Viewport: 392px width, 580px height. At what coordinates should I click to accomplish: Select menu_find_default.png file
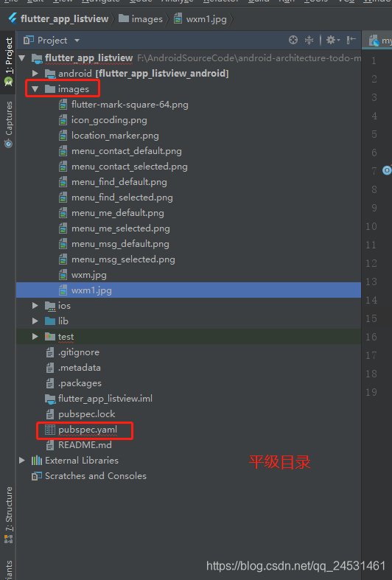(x=119, y=182)
